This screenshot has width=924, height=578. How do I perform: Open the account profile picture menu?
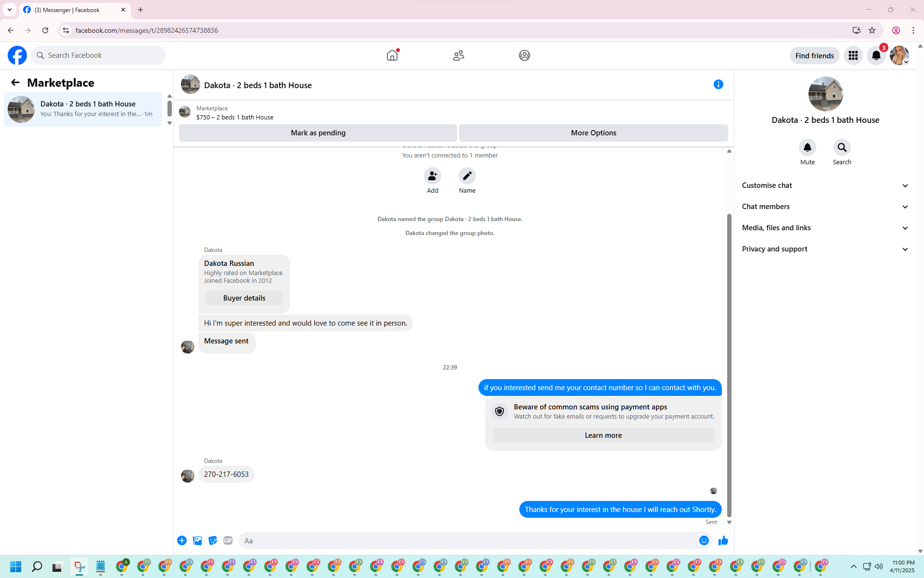pyautogui.click(x=899, y=55)
